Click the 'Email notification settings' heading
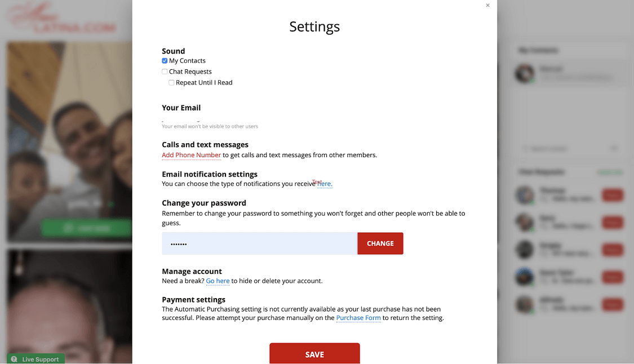This screenshot has width=634, height=364. pyautogui.click(x=210, y=174)
